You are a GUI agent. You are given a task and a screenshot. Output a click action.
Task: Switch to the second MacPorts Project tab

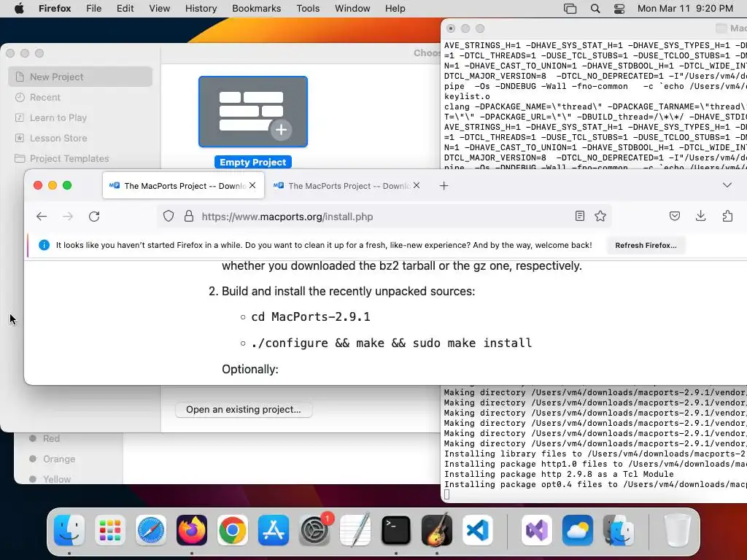tap(347, 186)
